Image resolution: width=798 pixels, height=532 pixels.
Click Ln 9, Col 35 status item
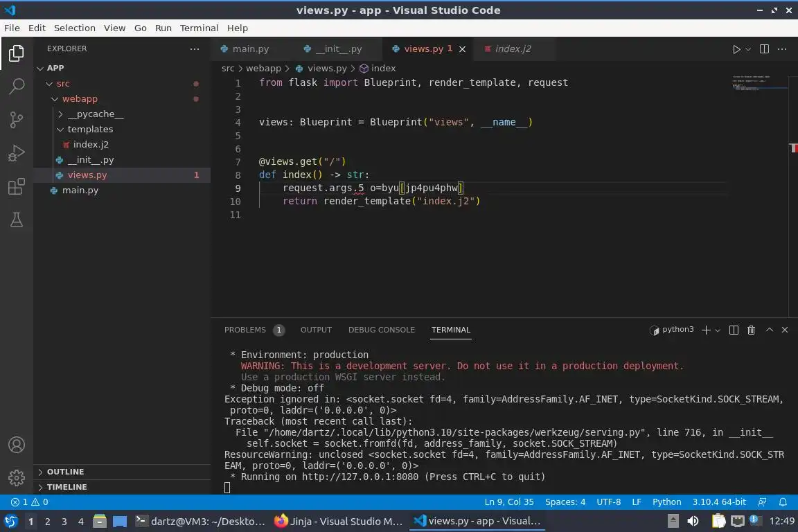click(x=509, y=502)
